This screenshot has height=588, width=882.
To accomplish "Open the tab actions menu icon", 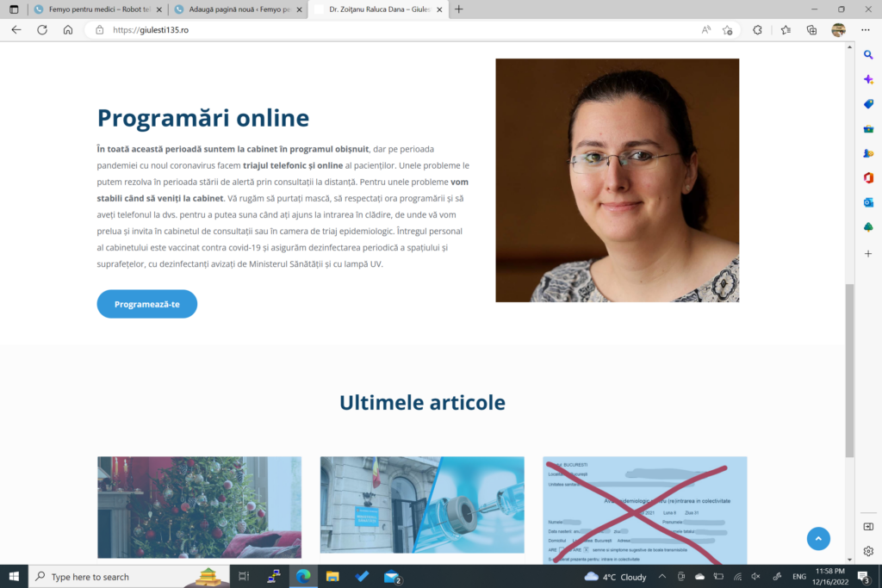I will coord(14,9).
